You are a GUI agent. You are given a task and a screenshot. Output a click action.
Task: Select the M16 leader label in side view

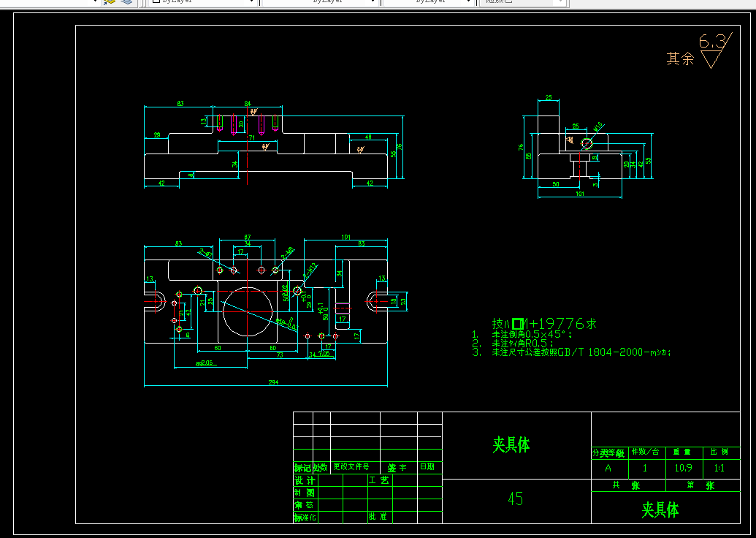(598, 127)
